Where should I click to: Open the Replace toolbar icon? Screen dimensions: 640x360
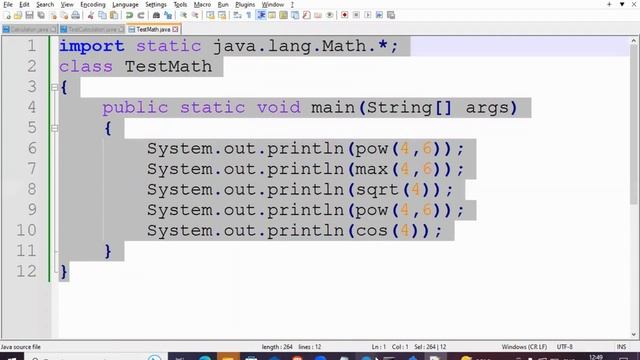pos(168,15)
